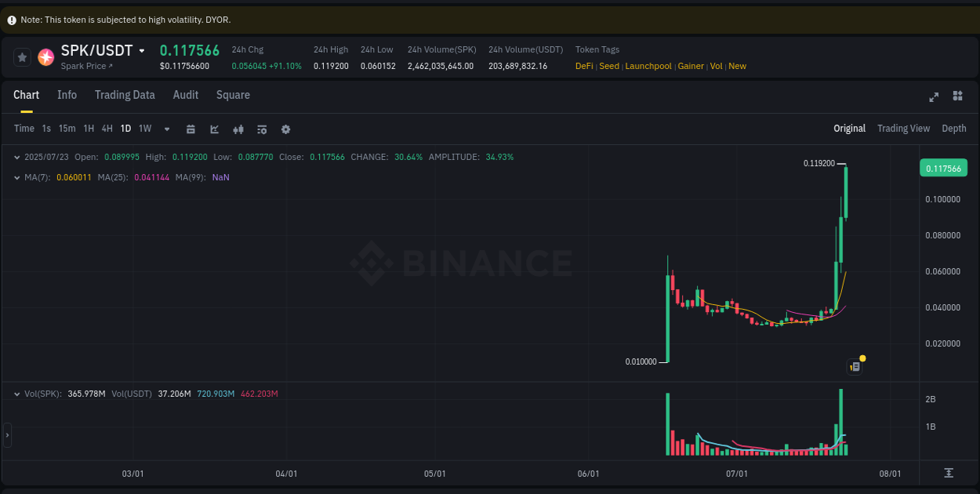Select the 1W timeframe
This screenshot has width=980, height=494.
tap(144, 128)
